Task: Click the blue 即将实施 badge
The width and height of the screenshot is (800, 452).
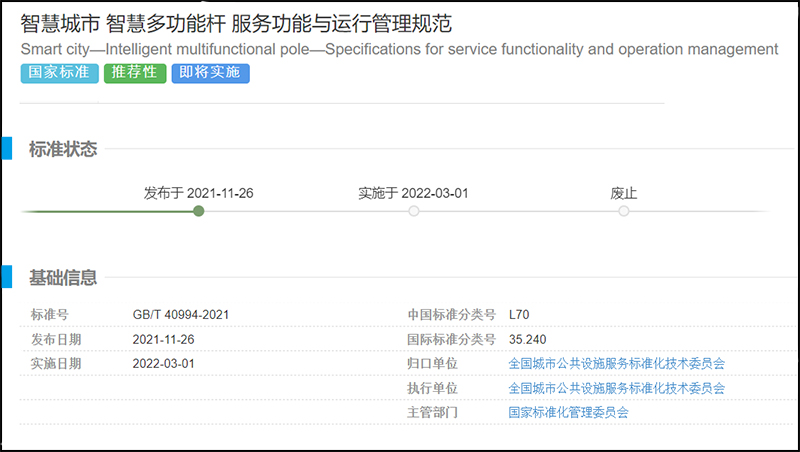Action: (x=210, y=73)
